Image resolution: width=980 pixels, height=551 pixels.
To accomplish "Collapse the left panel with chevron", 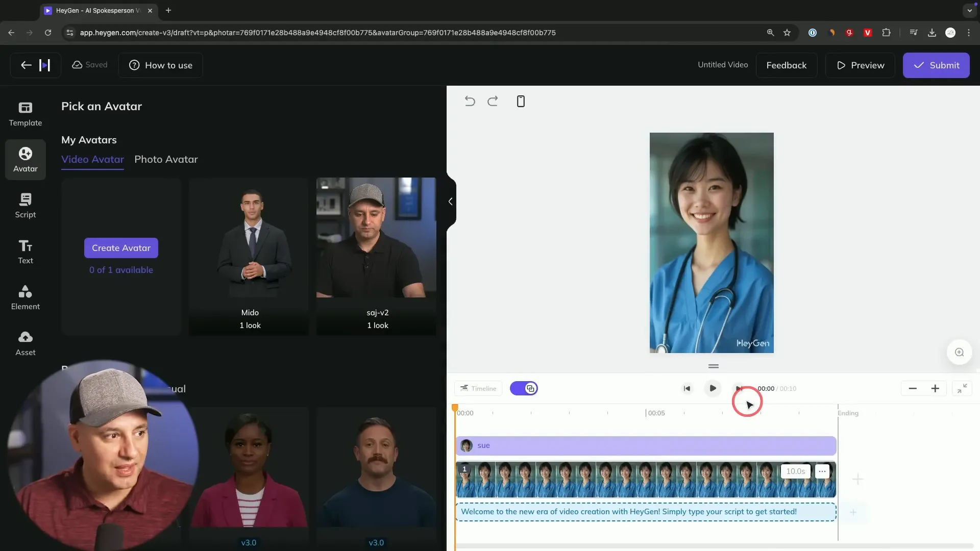I will point(450,202).
